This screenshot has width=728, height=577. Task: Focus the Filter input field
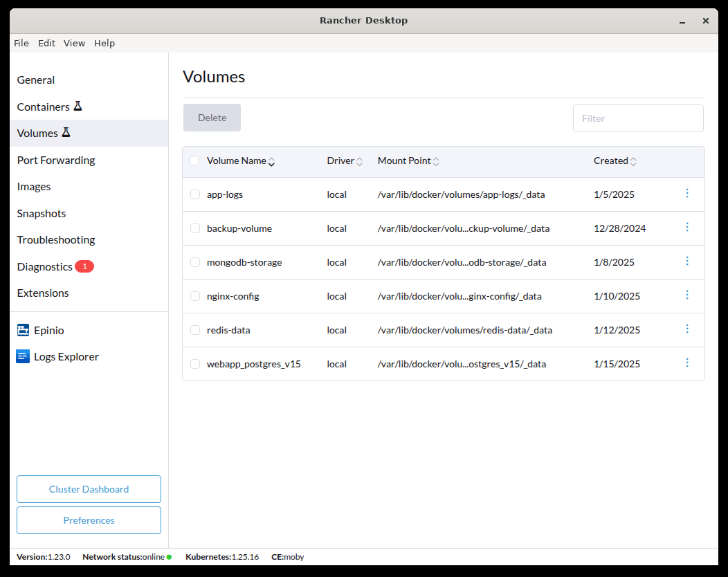[x=638, y=118]
